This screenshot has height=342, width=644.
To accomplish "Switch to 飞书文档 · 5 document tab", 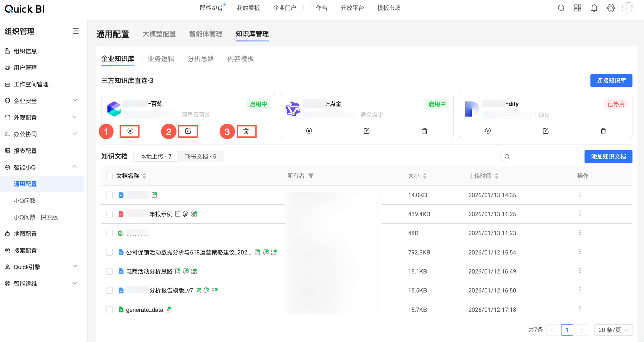I will pos(200,156).
